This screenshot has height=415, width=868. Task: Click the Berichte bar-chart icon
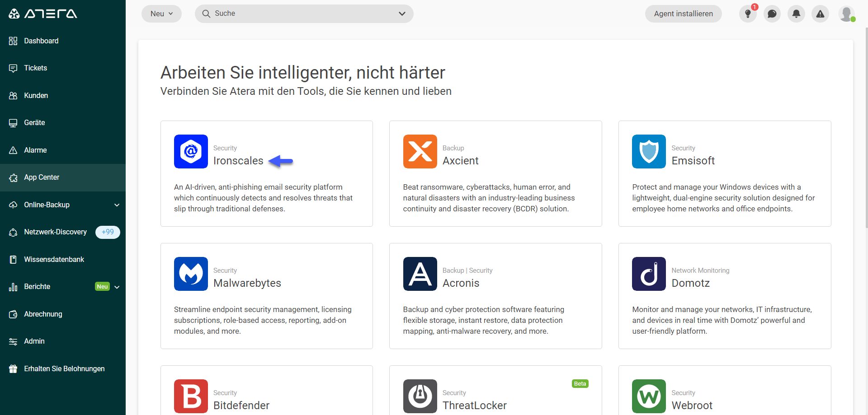coord(13,287)
